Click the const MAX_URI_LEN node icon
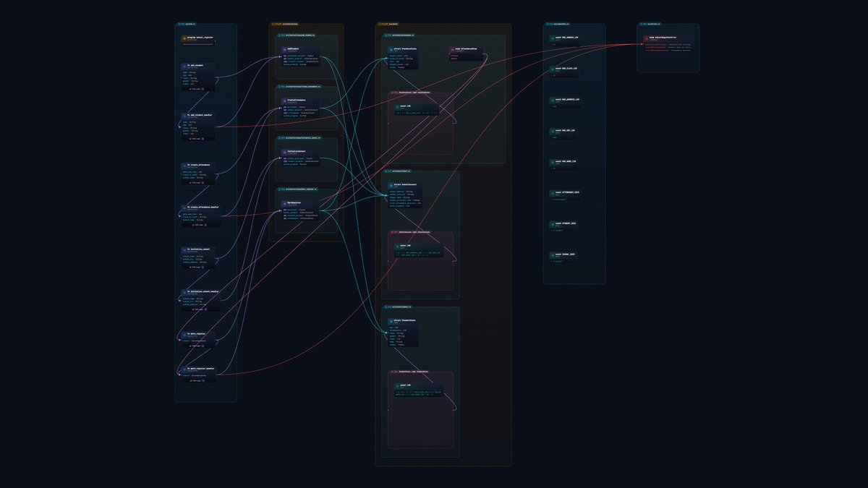Image resolution: width=868 pixels, height=488 pixels. click(x=553, y=130)
